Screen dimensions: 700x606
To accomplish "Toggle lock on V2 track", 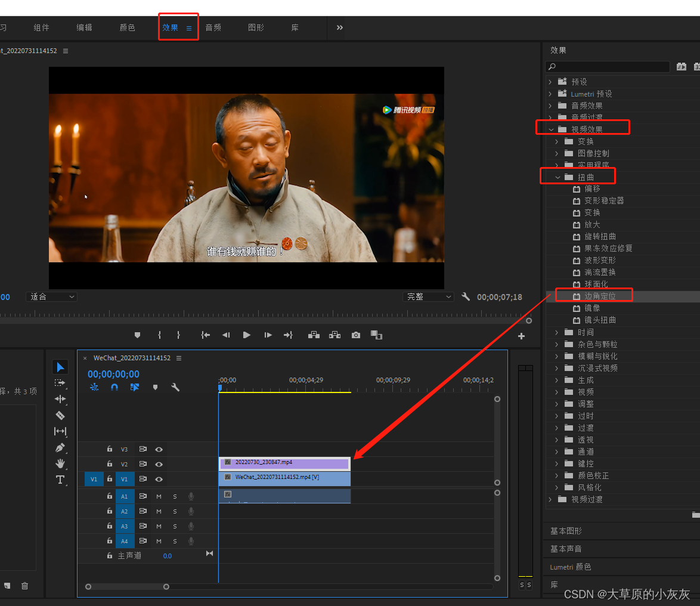I will pos(109,464).
